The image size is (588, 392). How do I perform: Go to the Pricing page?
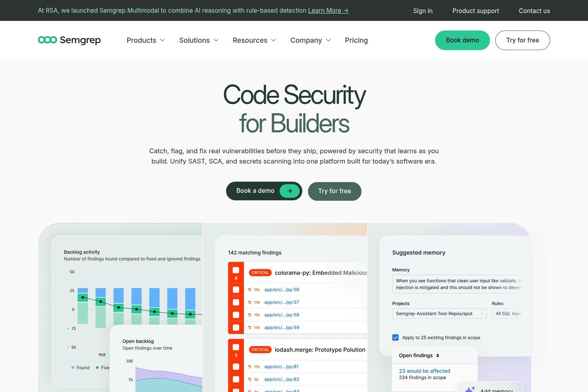[356, 40]
